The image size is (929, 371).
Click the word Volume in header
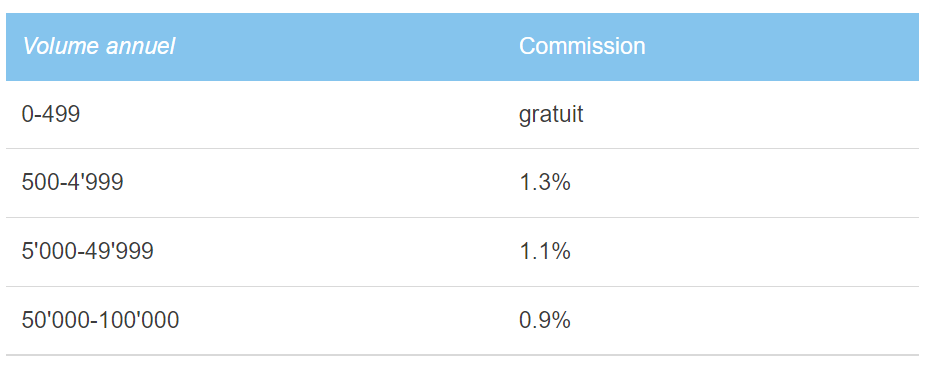tap(61, 46)
